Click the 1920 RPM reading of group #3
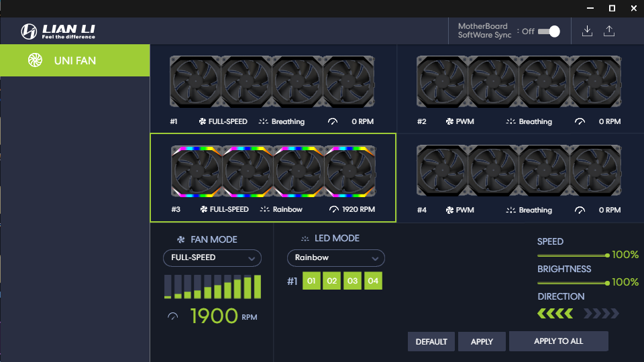This screenshot has width=644, height=362. click(x=358, y=209)
